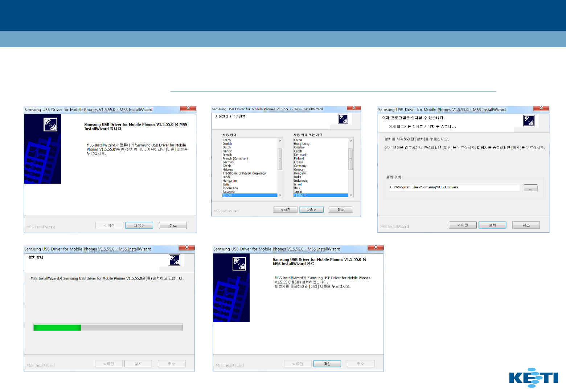The height and width of the screenshot is (392, 566).
Task: Click the installer icon in installation status dialog
Action: click(x=175, y=260)
